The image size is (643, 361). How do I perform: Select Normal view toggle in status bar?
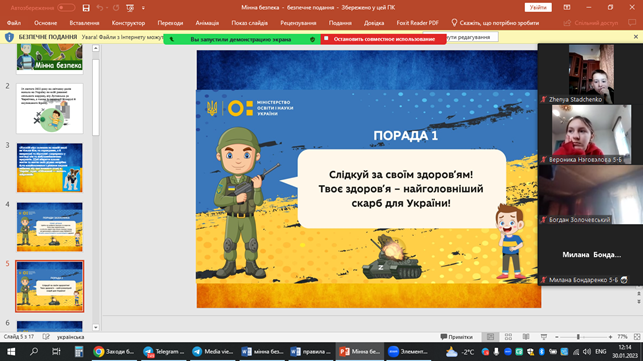490,337
